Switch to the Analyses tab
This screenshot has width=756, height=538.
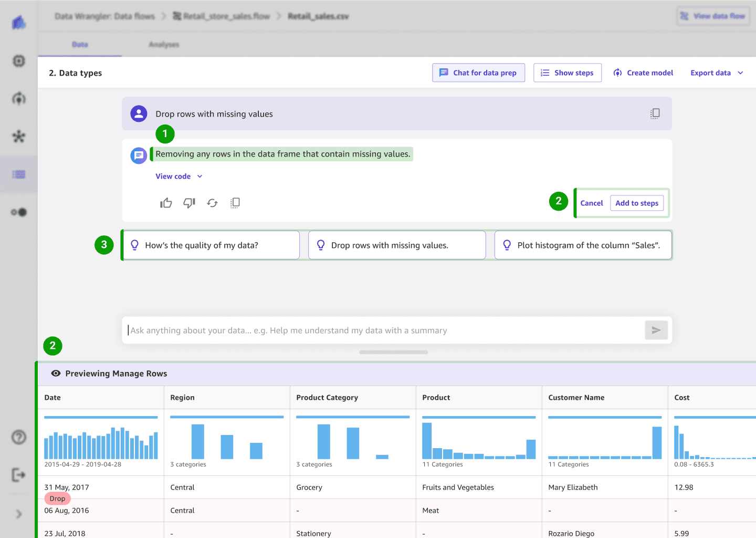[164, 45]
